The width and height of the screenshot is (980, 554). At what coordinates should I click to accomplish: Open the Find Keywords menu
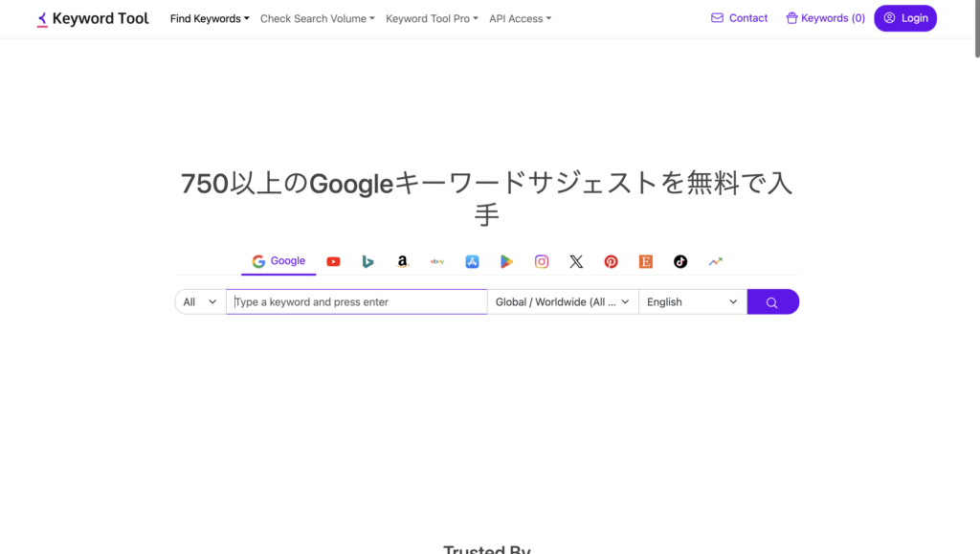(210, 19)
